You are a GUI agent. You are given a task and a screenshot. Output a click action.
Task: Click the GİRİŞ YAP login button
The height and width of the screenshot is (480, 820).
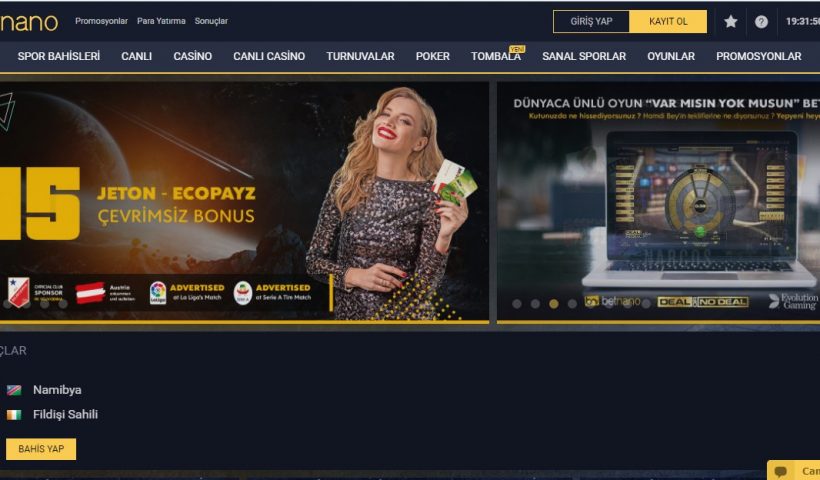pyautogui.click(x=591, y=21)
